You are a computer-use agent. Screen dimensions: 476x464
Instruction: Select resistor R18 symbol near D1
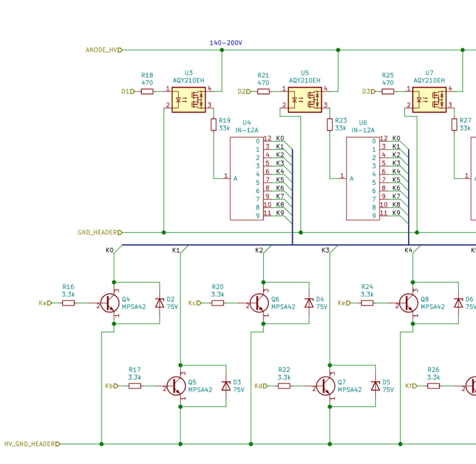coord(147,91)
